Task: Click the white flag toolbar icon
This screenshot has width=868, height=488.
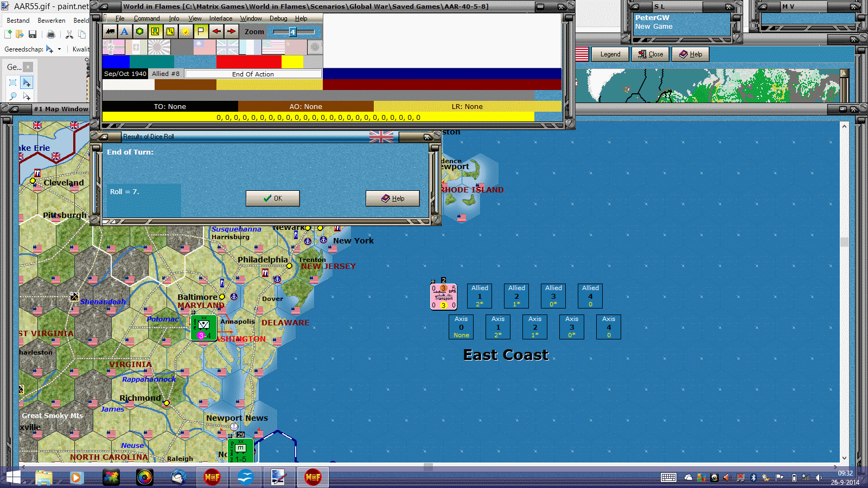Action: (201, 31)
